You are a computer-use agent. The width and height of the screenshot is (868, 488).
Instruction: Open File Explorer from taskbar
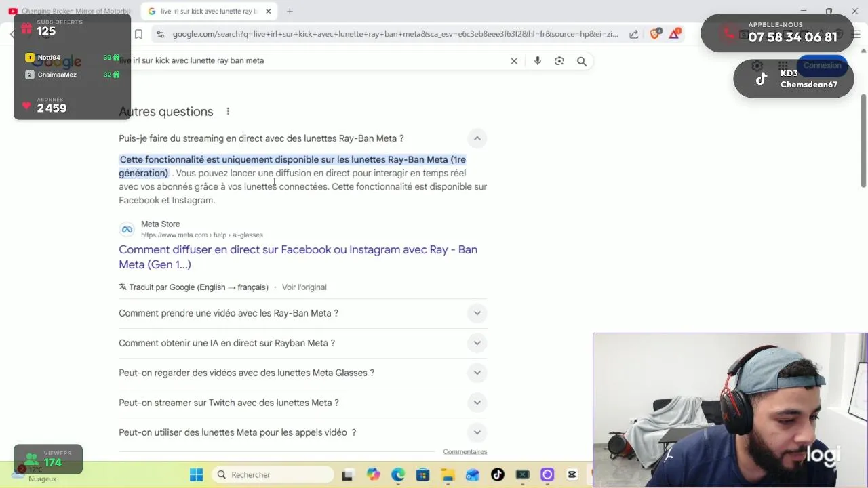pyautogui.click(x=448, y=474)
